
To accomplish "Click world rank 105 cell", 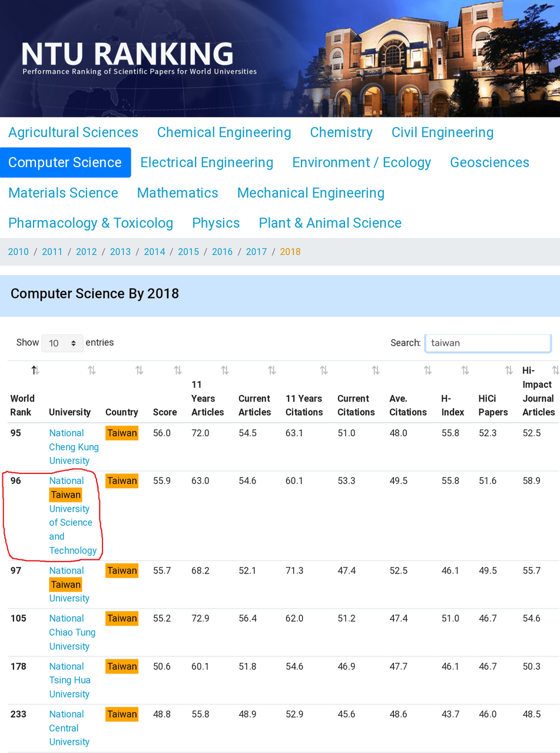I will pyautogui.click(x=18, y=618).
